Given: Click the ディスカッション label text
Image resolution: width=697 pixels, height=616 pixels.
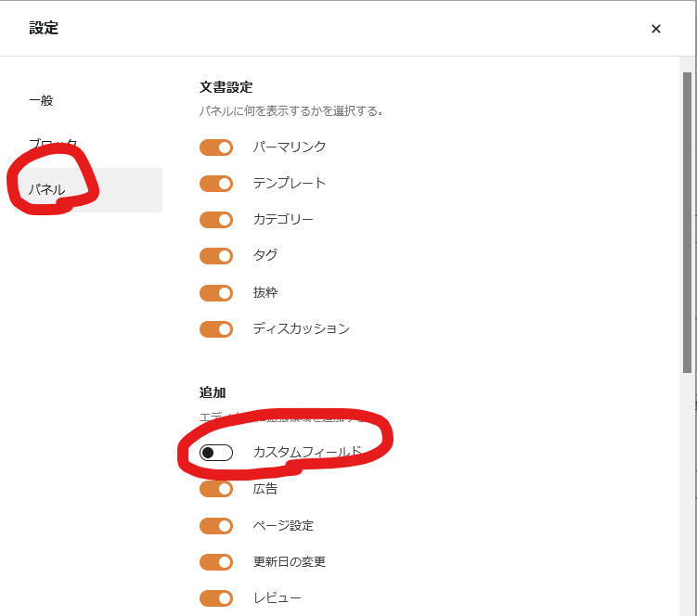Looking at the screenshot, I should (x=302, y=329).
